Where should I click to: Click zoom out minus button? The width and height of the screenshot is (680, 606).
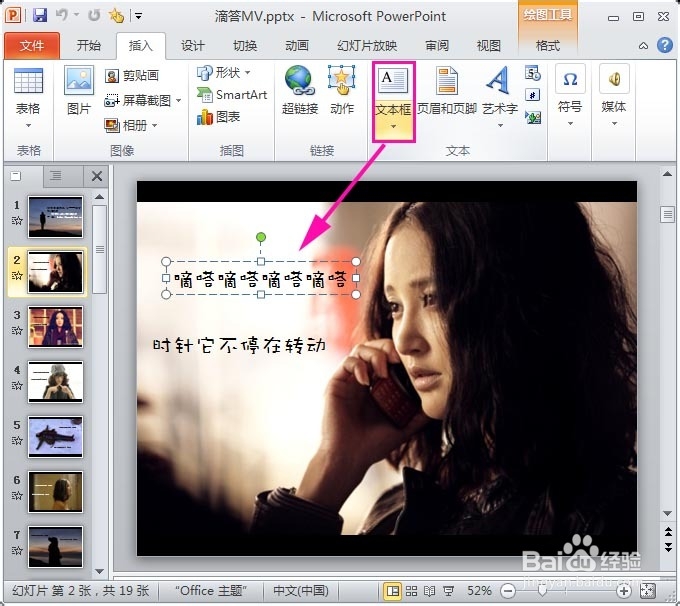(x=507, y=591)
